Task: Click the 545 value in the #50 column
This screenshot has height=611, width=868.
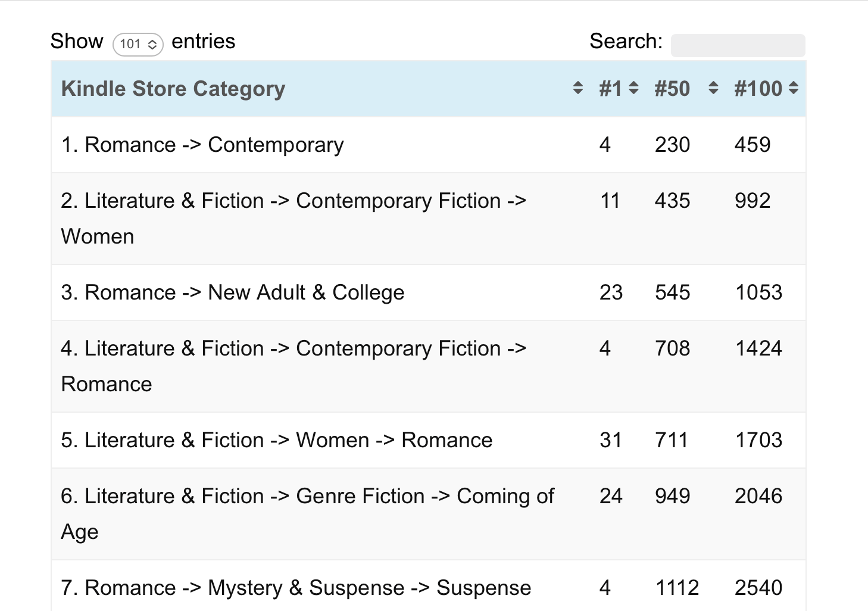Action: click(x=672, y=292)
